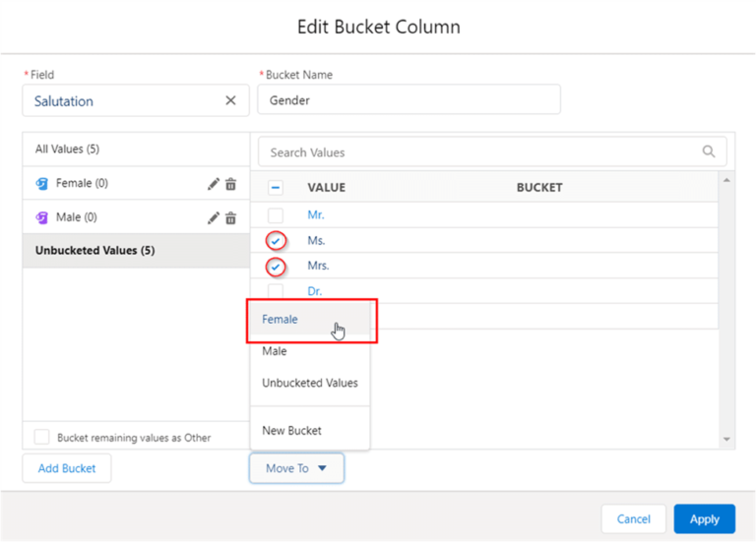The width and height of the screenshot is (756, 542).
Task: Open the Move To dropdown
Action: 296,468
